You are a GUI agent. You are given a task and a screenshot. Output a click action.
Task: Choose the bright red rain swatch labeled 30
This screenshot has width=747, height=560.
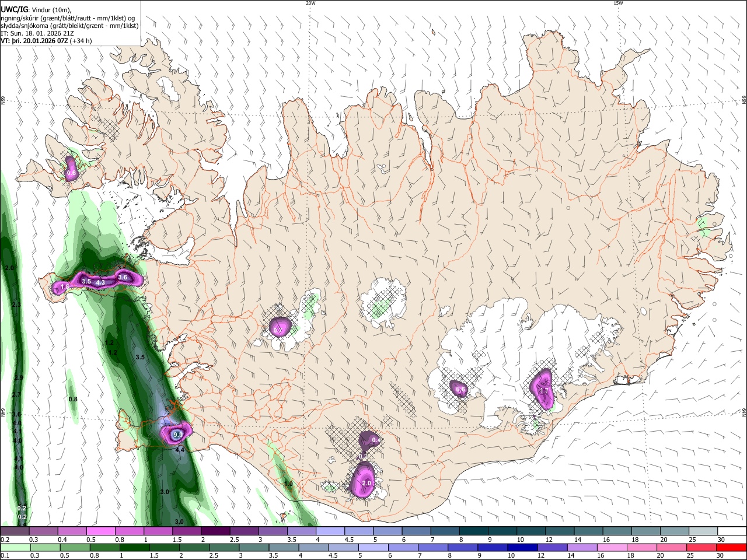click(732, 547)
